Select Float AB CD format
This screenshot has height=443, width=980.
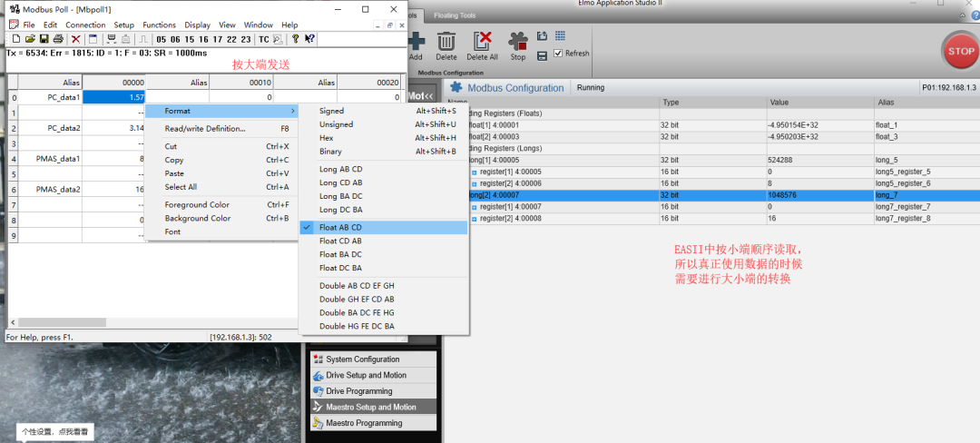click(383, 228)
